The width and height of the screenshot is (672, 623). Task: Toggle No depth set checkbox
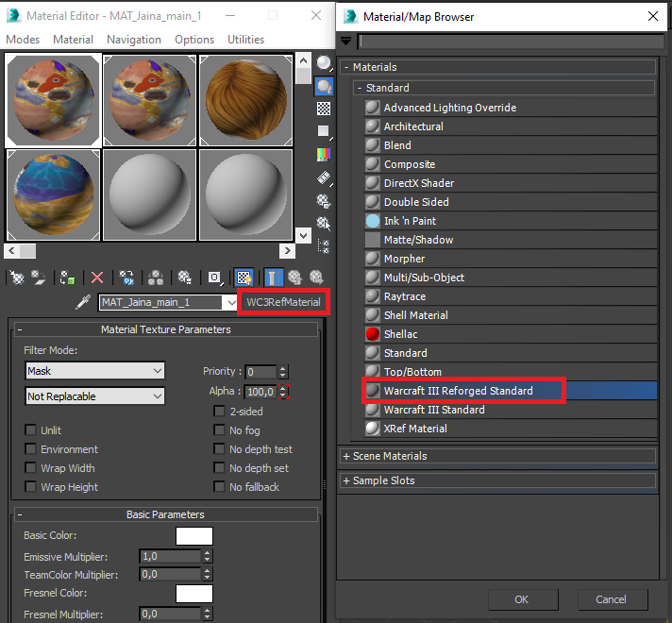coord(219,468)
